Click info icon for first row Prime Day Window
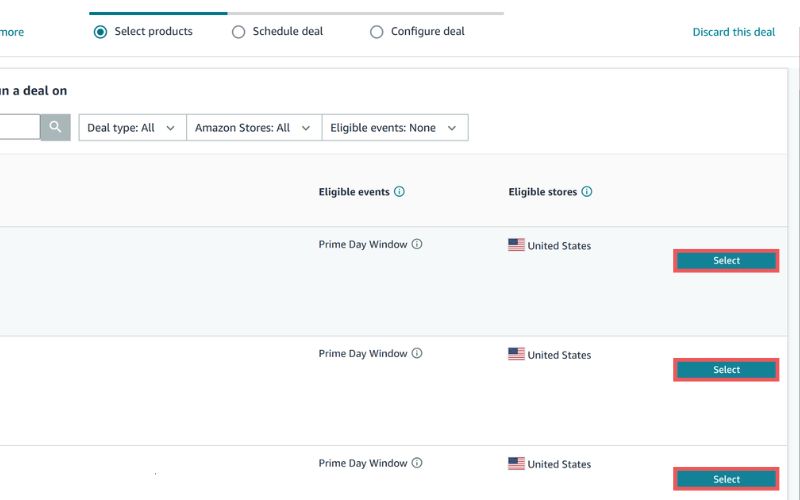This screenshot has height=500, width=800. click(x=417, y=244)
